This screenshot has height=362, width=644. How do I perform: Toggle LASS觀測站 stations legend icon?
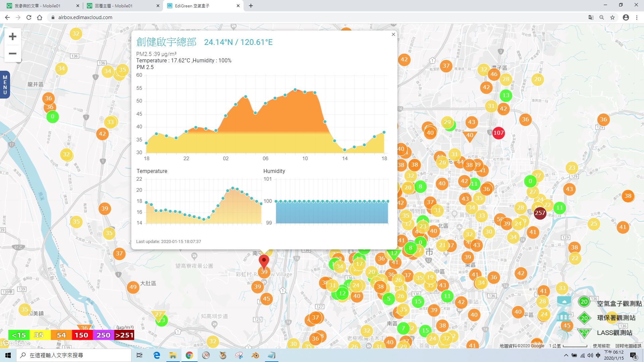tap(584, 333)
